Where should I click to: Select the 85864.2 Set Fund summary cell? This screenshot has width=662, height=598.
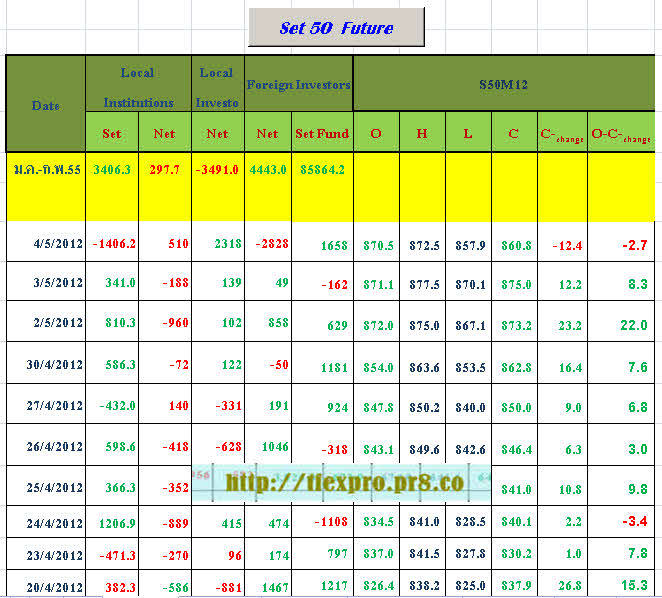[x=321, y=170]
